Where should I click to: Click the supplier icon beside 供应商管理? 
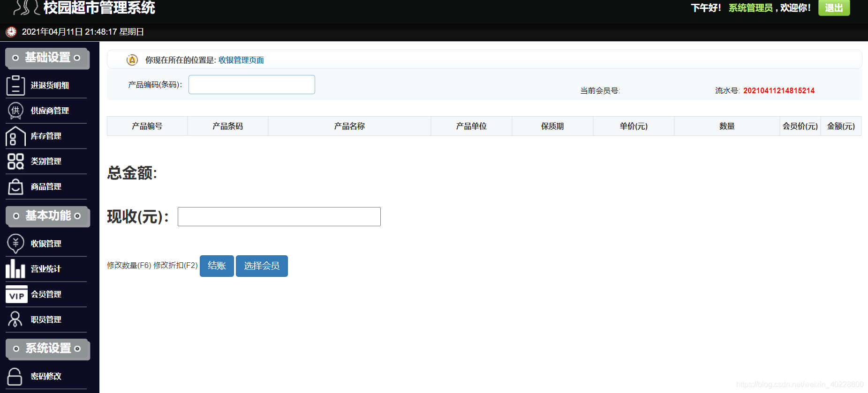pyautogui.click(x=15, y=111)
